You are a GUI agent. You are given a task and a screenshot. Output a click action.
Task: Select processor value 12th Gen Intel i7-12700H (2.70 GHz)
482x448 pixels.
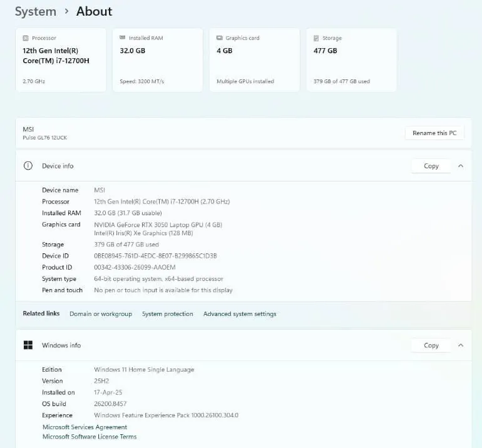click(x=162, y=201)
